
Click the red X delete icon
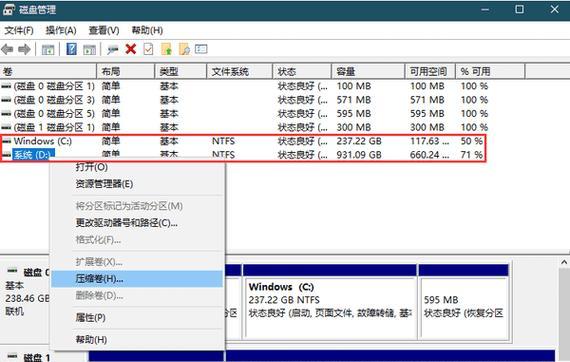[x=131, y=49]
